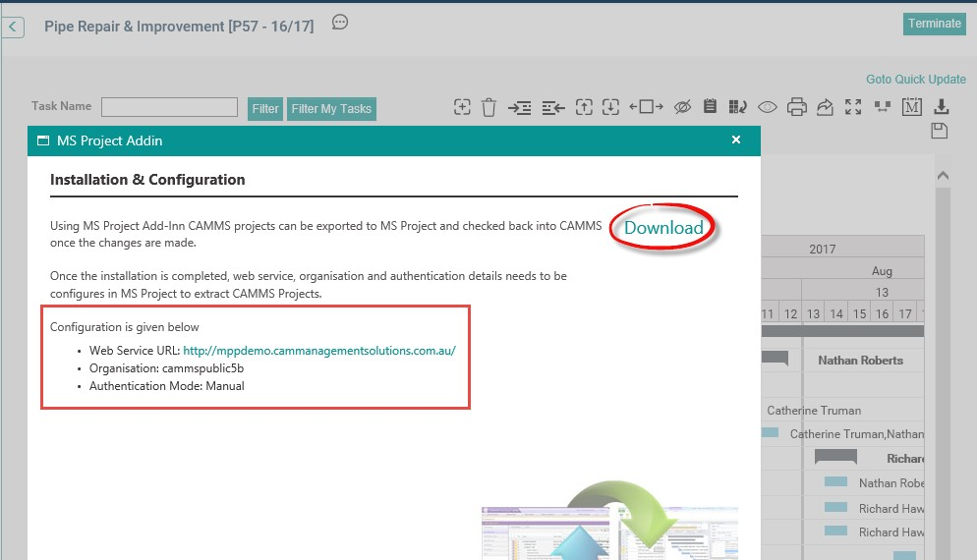Open the MS Project 'M' icon

[x=911, y=107]
